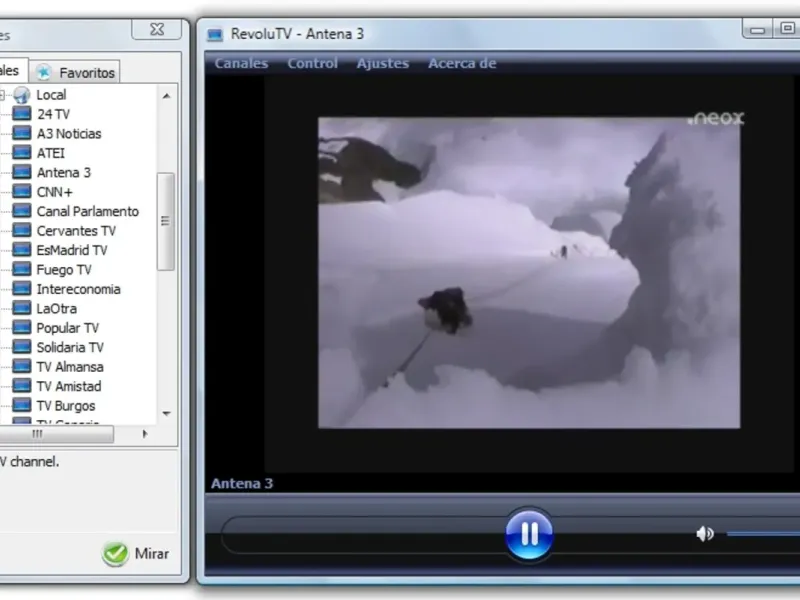Open the Acerca de menu
This screenshot has width=800, height=600.
[x=462, y=63]
